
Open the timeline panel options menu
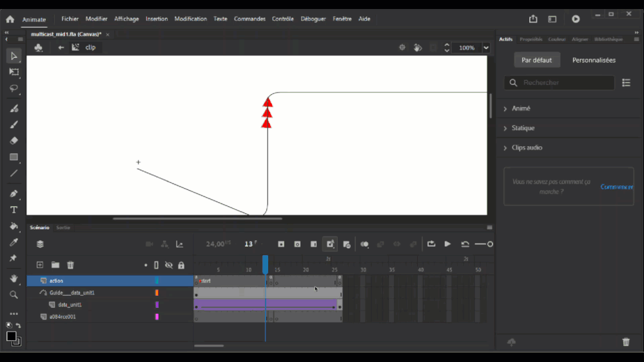pyautogui.click(x=489, y=227)
